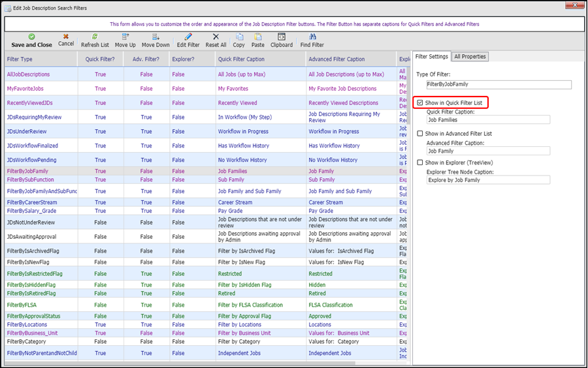Click the Cancel toolbar icon
This screenshot has width=588, height=368.
click(x=66, y=37)
